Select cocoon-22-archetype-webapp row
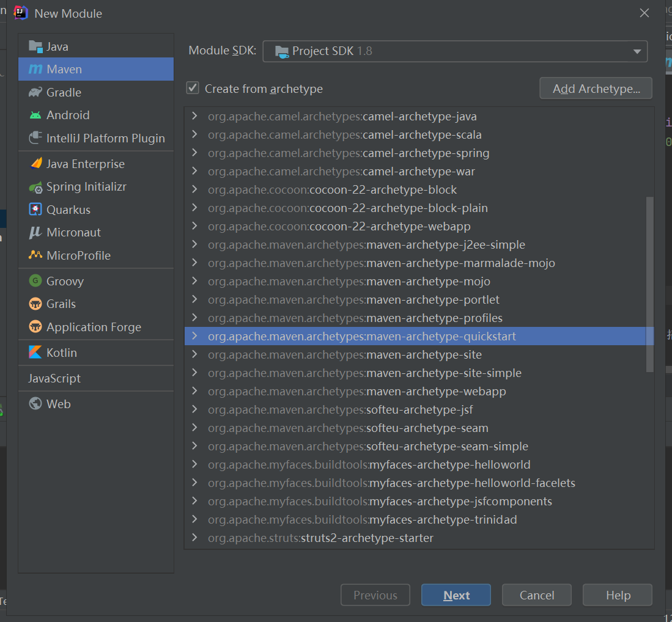This screenshot has width=672, height=622. click(419, 226)
